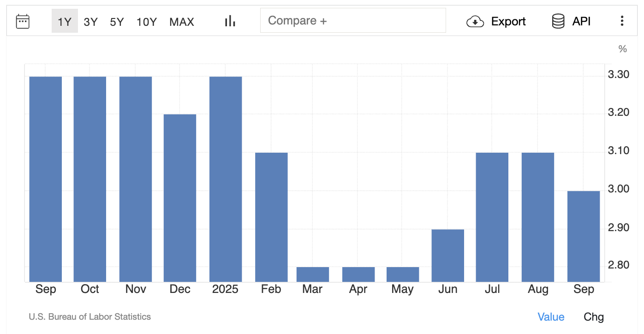The height and width of the screenshot is (334, 644).
Task: Open the calendar date range picker
Action: tap(23, 21)
